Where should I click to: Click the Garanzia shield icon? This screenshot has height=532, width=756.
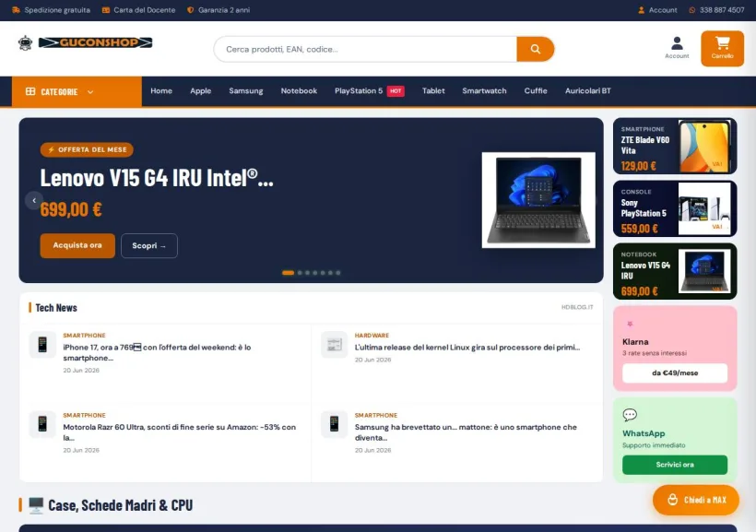click(x=191, y=10)
